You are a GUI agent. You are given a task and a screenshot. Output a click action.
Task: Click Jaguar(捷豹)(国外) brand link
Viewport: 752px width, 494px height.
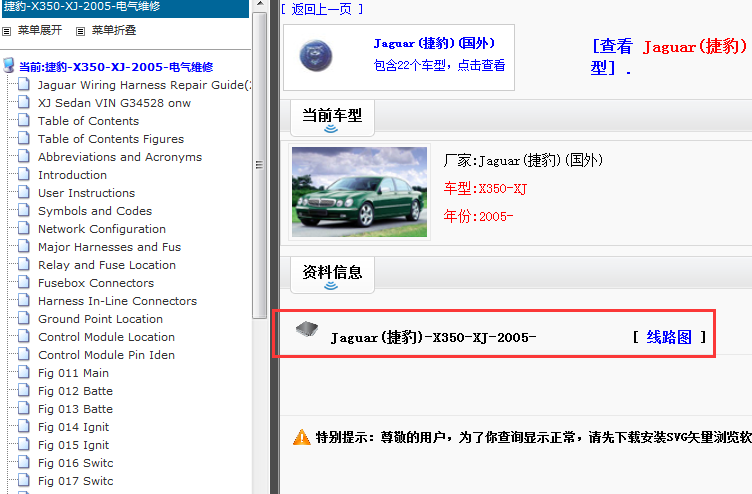[434, 43]
